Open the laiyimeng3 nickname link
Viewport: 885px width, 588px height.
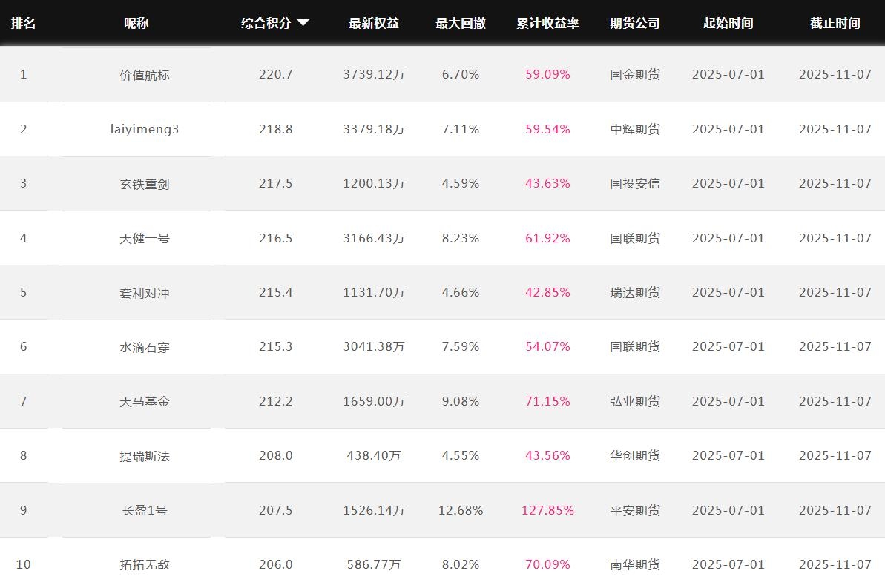pos(145,129)
